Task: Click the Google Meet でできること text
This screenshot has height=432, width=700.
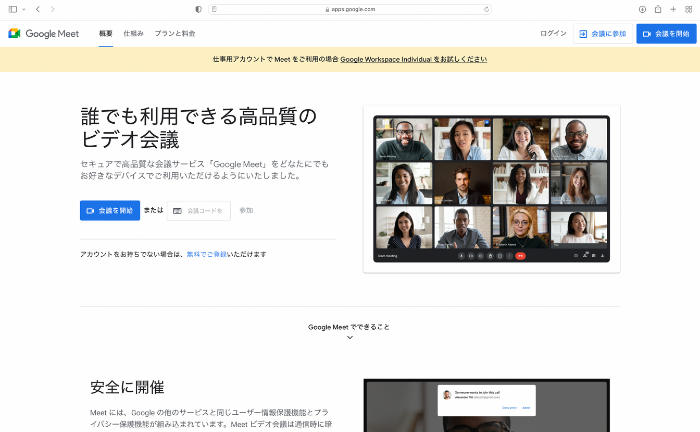Action: (349, 327)
